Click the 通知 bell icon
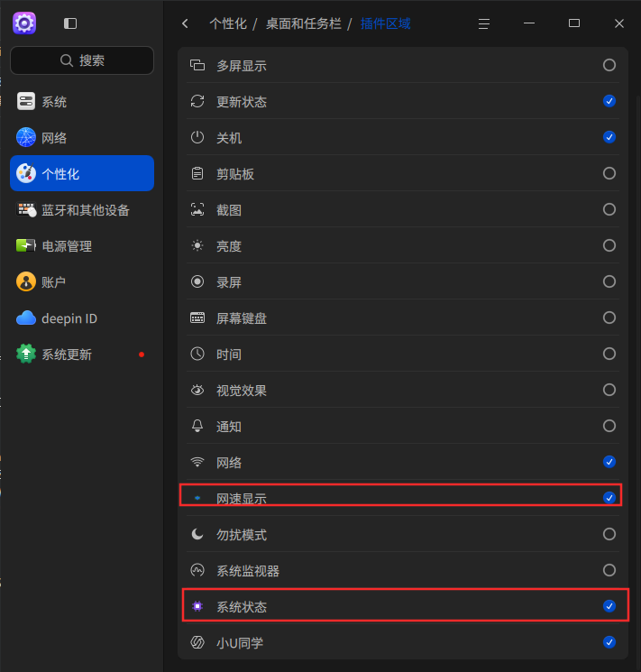This screenshot has width=641, height=672. point(197,426)
